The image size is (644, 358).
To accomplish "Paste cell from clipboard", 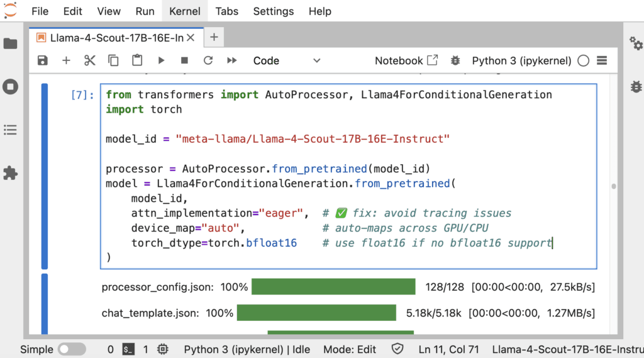I will pyautogui.click(x=137, y=61).
